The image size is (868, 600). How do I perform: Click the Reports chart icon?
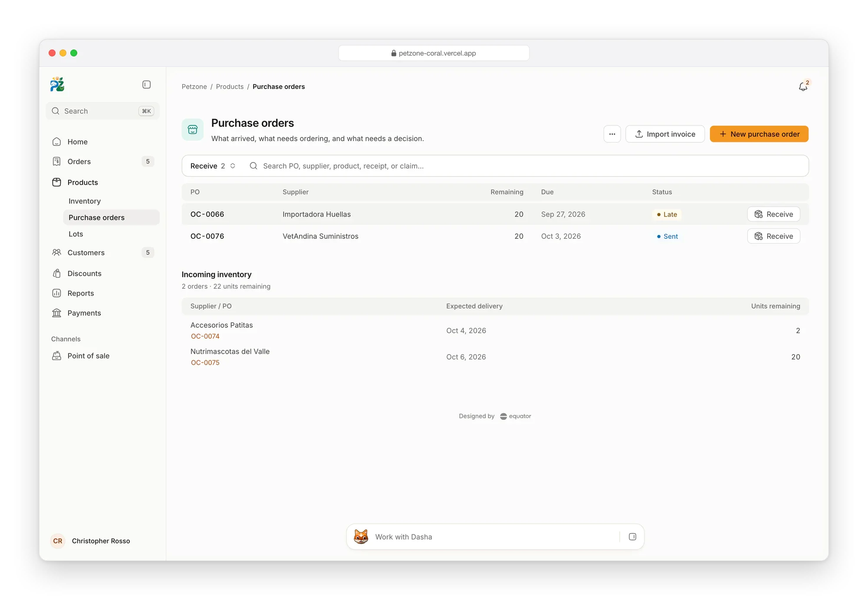57,293
